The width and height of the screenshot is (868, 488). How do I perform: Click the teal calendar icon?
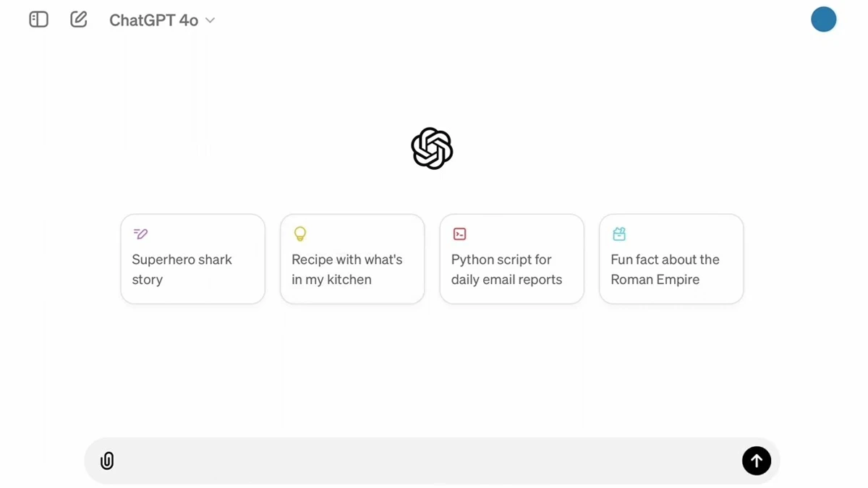tap(619, 234)
